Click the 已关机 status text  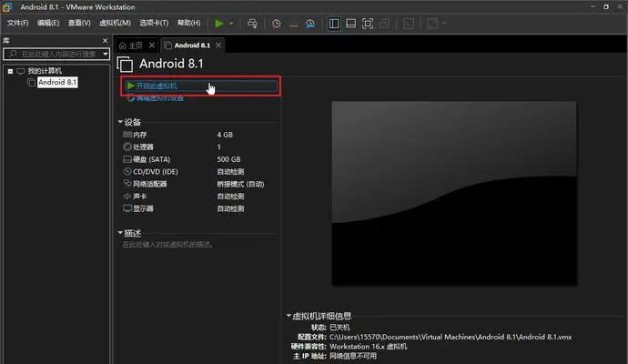(339, 328)
